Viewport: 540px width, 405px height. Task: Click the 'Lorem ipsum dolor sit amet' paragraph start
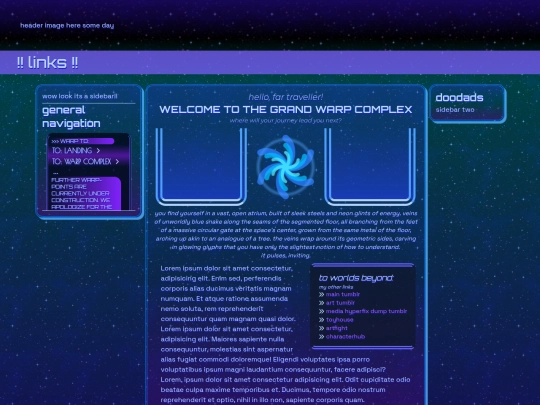[x=226, y=268]
